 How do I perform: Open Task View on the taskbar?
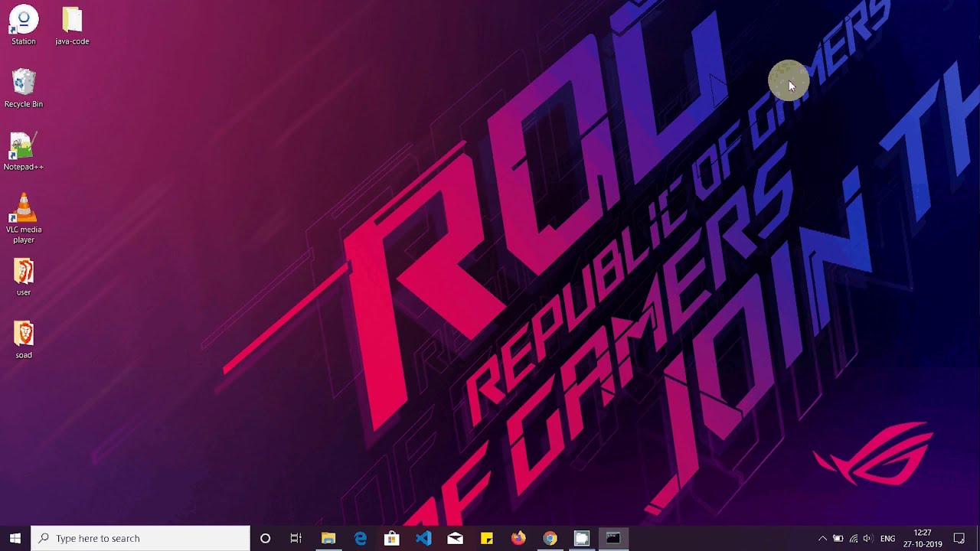[x=296, y=538]
